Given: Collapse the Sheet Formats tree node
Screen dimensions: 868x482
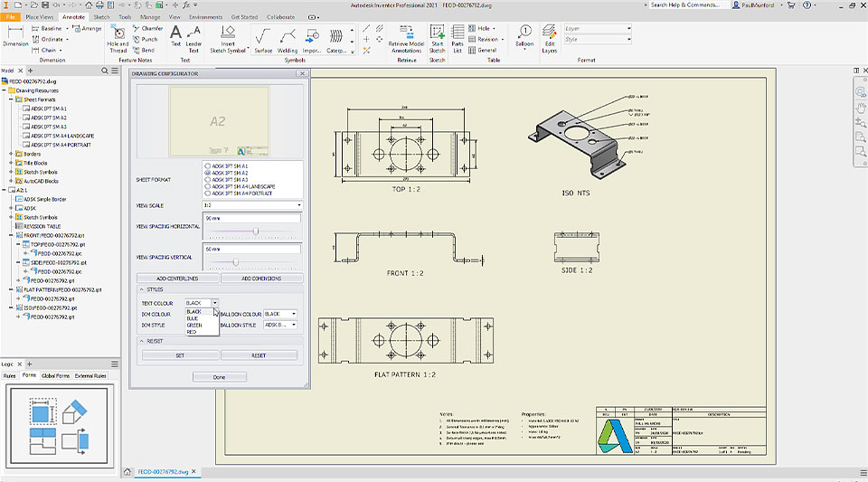Looking at the screenshot, I should (11, 99).
